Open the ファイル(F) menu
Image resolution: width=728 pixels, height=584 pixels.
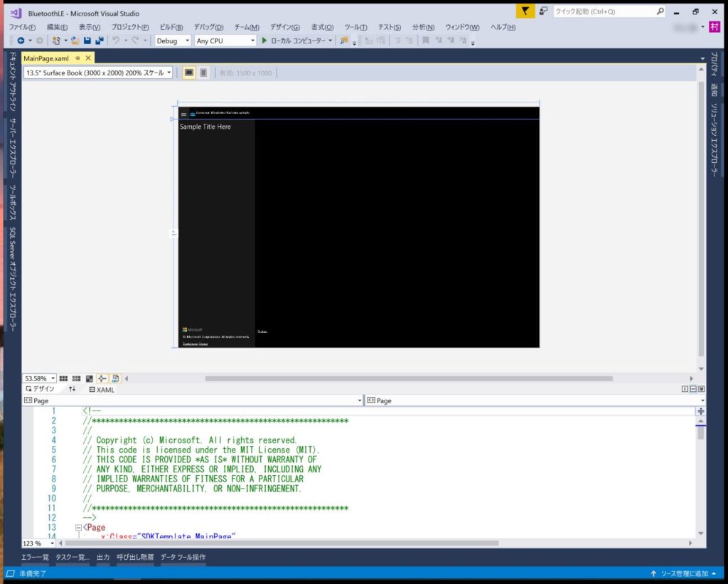22,27
